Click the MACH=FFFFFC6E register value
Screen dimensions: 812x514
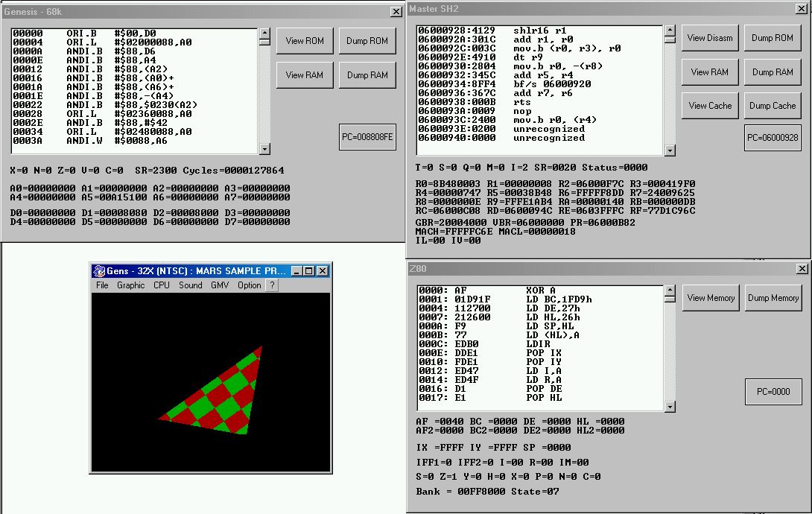[454, 232]
